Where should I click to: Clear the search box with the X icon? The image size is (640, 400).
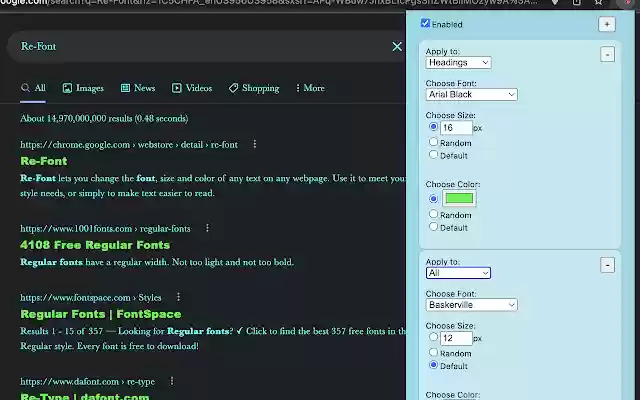point(397,47)
